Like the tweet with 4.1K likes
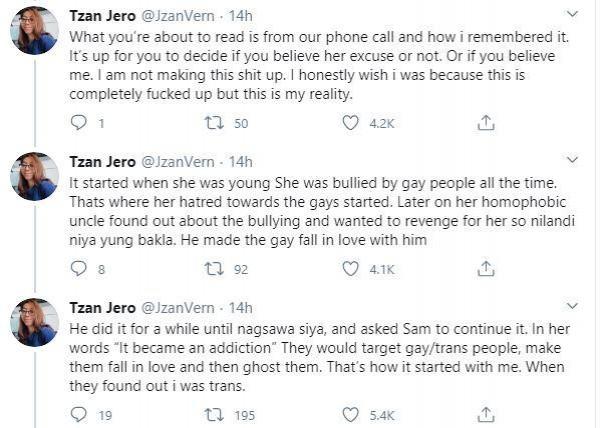 [351, 268]
